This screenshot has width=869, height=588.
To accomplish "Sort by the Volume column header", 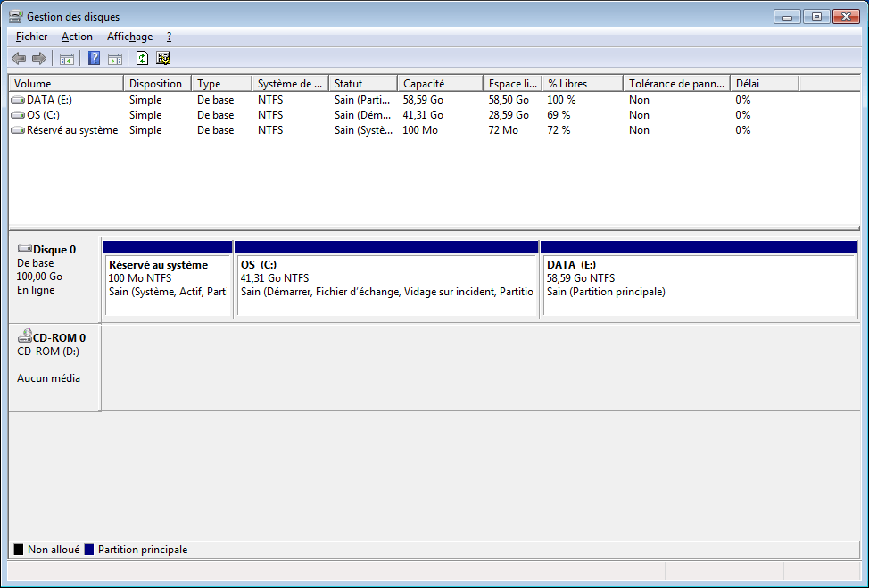I will [66, 84].
